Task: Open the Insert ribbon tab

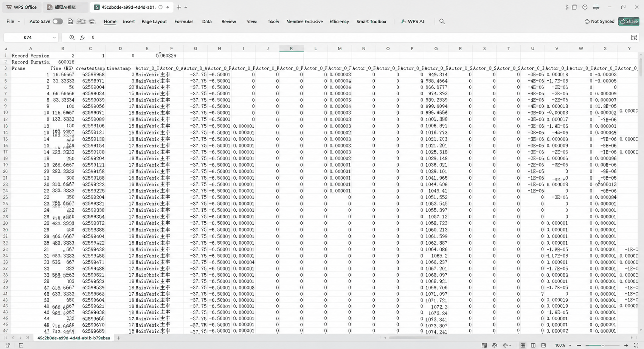Action: click(129, 22)
